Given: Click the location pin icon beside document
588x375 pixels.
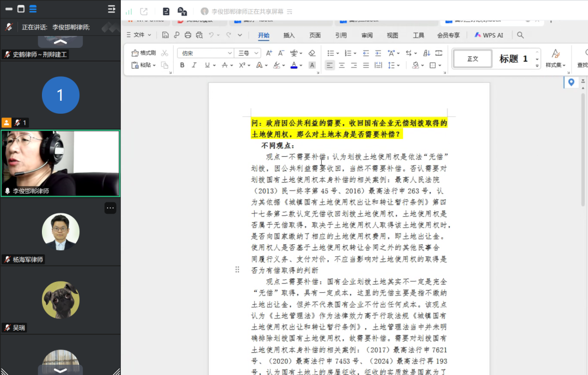Looking at the screenshot, I should [571, 82].
